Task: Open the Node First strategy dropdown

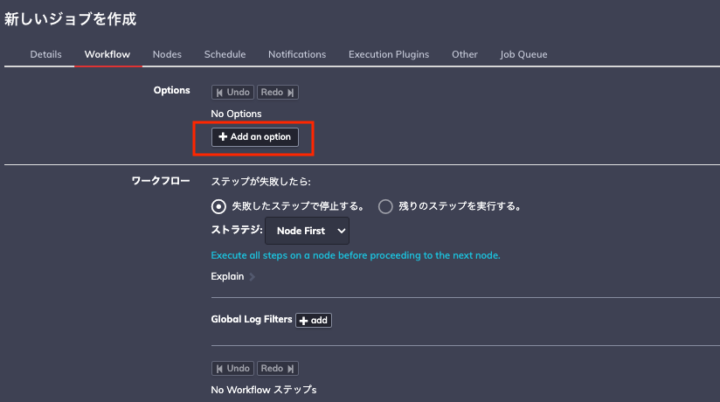Action: point(312,231)
